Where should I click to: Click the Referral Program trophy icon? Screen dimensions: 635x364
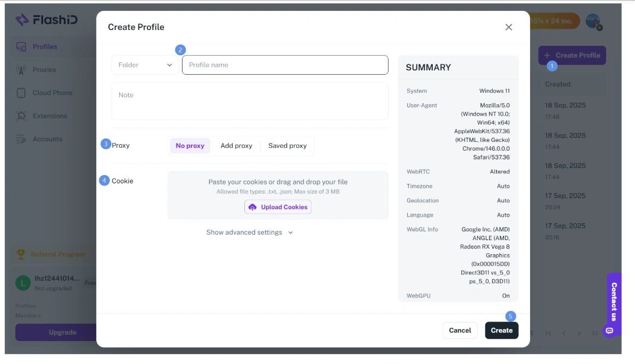(21, 254)
